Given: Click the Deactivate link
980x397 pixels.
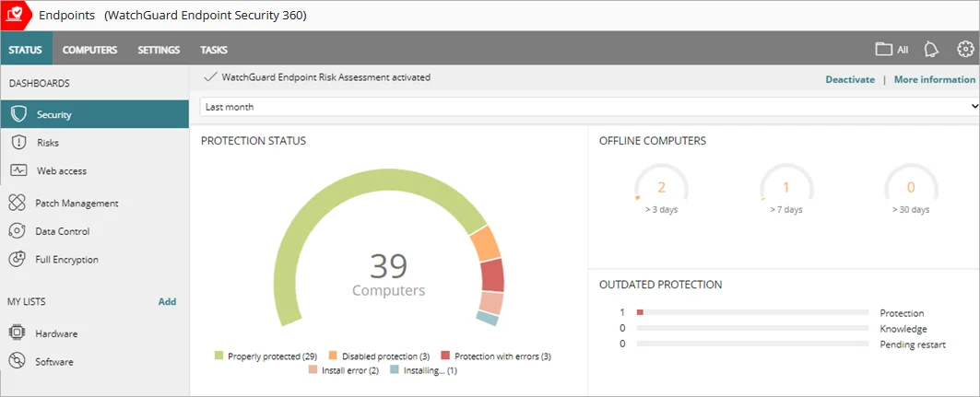Looking at the screenshot, I should [850, 79].
